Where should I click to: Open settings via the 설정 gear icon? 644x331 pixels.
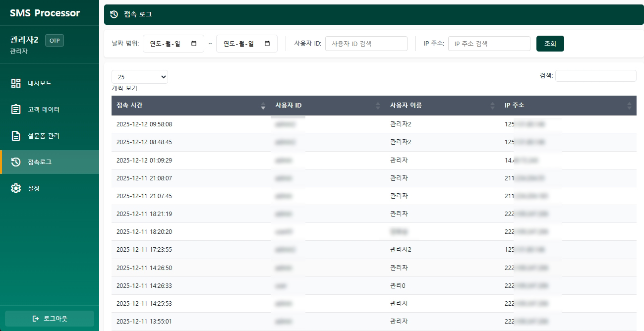point(16,188)
